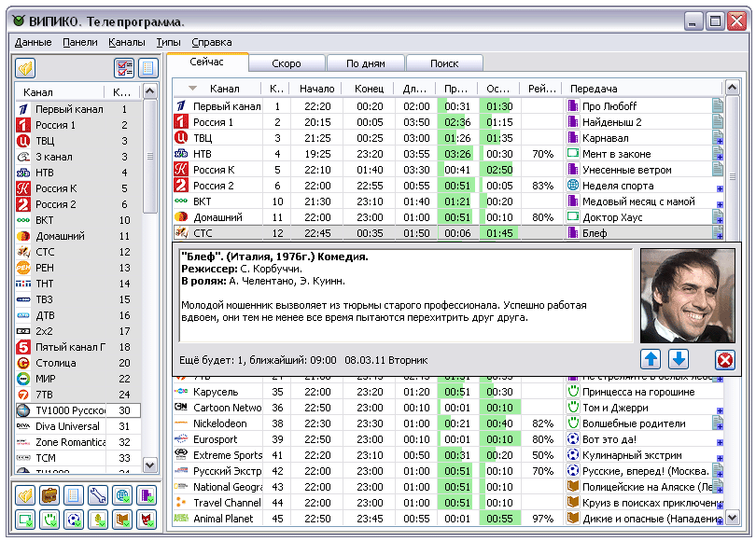
Task: Toggle the green TV screen type filter
Action: pyautogui.click(x=25, y=520)
